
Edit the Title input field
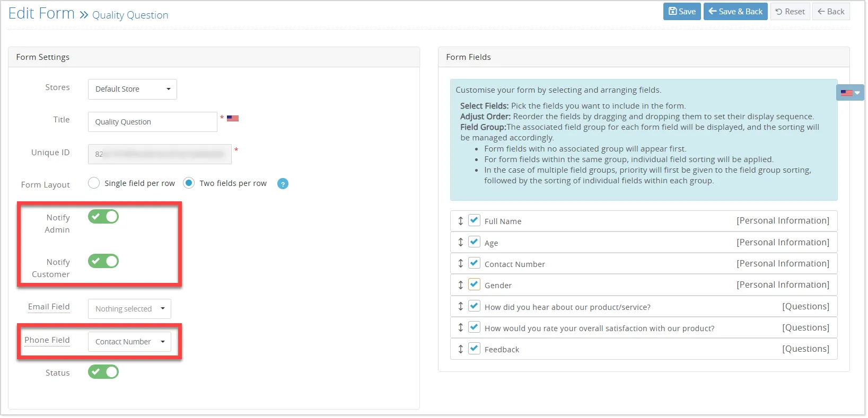[x=153, y=122]
